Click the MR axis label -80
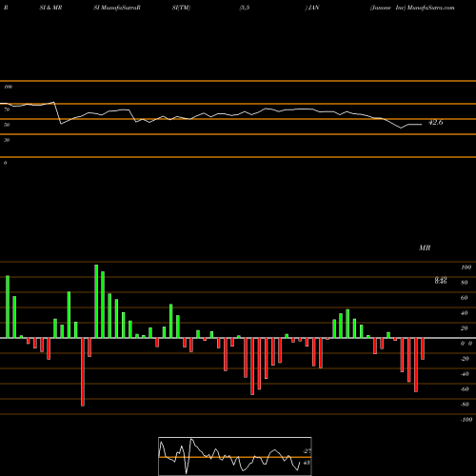The height and width of the screenshot is (476, 476). tap(465, 405)
